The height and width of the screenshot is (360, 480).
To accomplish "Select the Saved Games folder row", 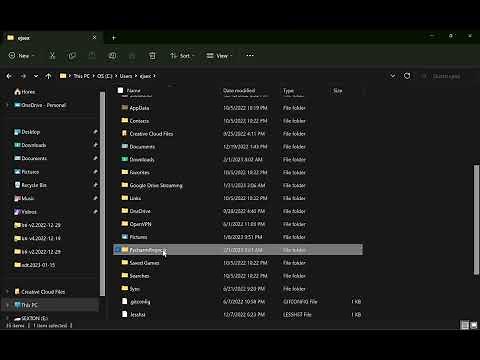I will coord(238,263).
